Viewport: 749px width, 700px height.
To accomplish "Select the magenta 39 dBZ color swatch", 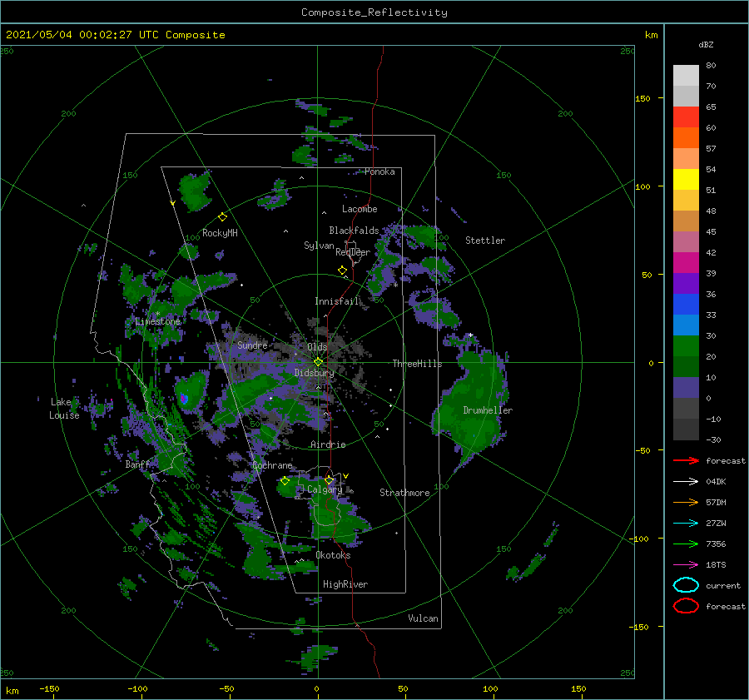I will click(x=686, y=262).
